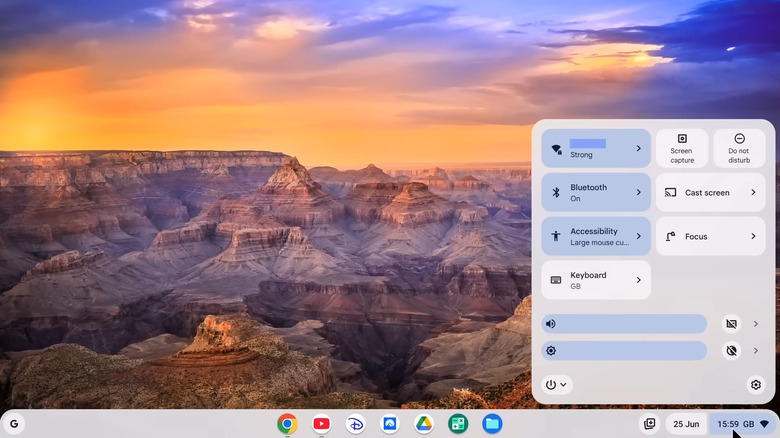The width and height of the screenshot is (780, 438).
Task: Open the Cast screen tile
Action: coord(711,192)
